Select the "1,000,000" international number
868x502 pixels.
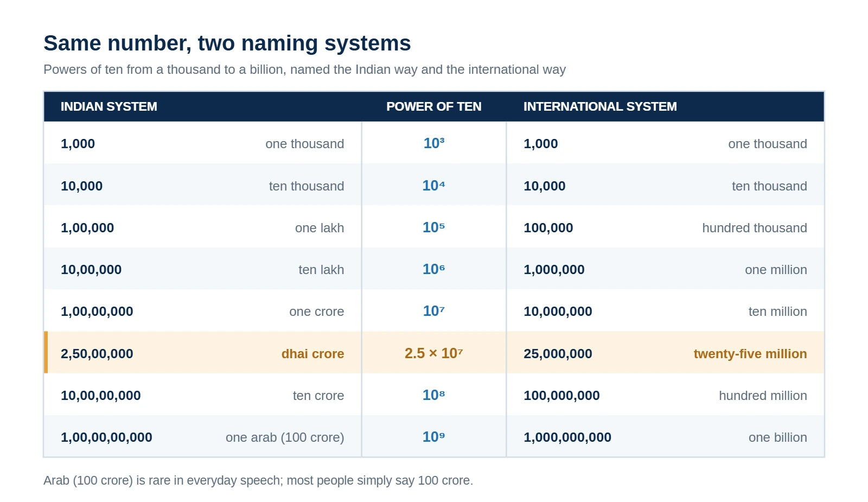[554, 270]
